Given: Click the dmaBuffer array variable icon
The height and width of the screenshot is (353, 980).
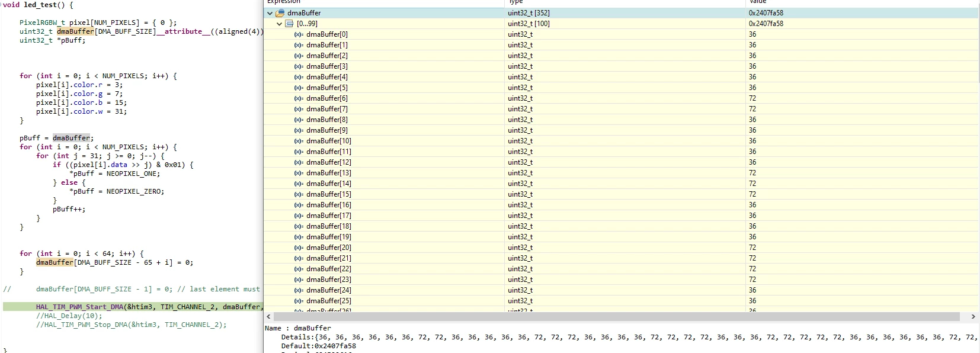Looking at the screenshot, I should pyautogui.click(x=280, y=13).
